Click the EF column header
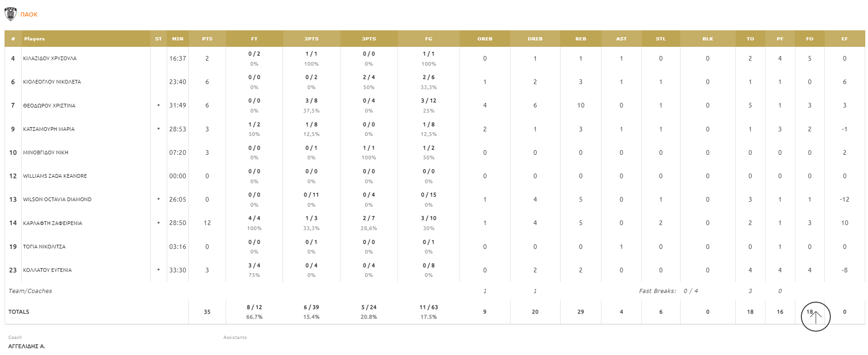 (x=844, y=39)
